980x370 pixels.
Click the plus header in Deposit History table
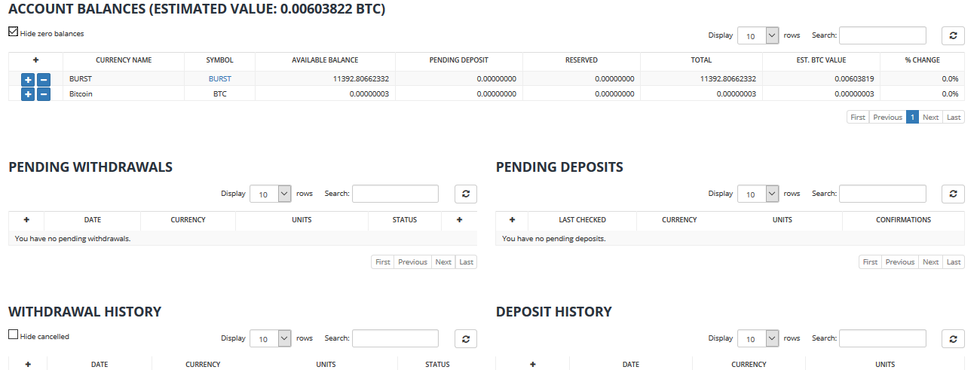coord(532,365)
